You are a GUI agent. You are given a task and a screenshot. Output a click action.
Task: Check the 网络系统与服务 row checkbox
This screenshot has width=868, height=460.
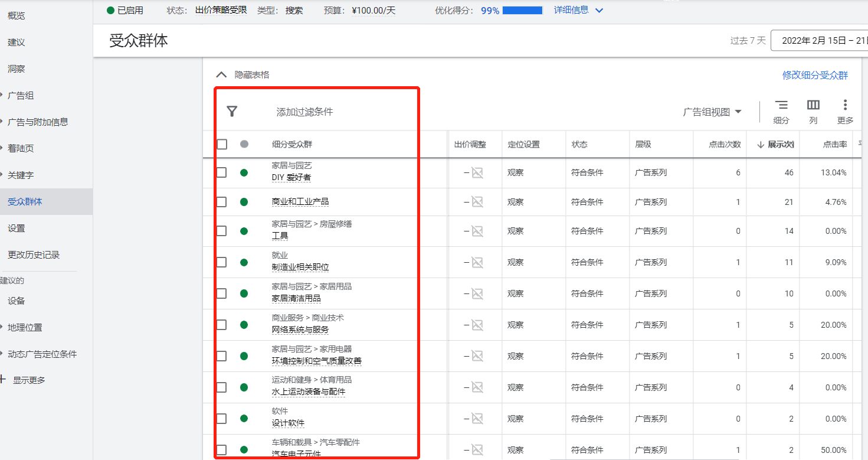[221, 325]
